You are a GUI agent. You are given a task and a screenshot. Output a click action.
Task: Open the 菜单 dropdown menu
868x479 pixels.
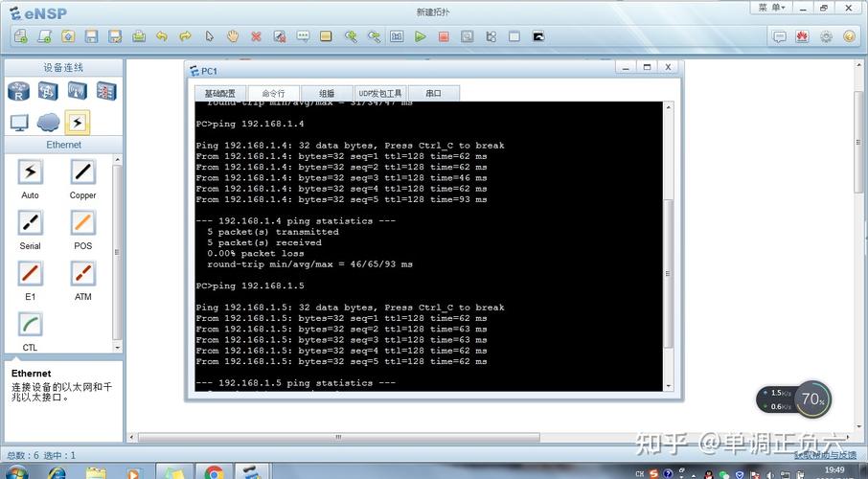771,8
